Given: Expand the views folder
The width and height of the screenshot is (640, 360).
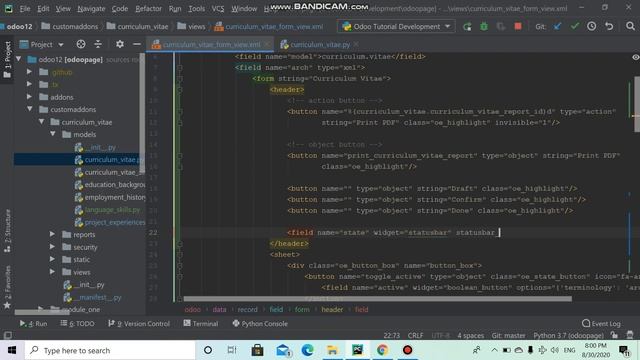Looking at the screenshot, I should point(52,272).
